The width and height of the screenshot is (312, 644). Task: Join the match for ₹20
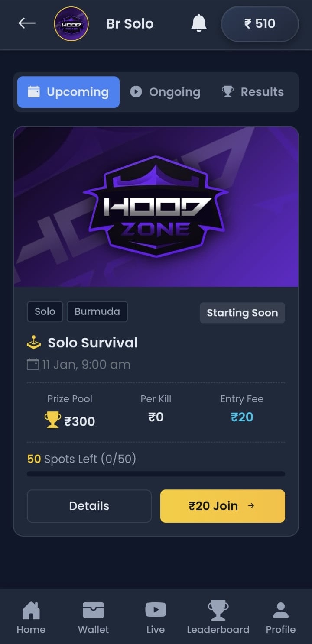(222, 506)
